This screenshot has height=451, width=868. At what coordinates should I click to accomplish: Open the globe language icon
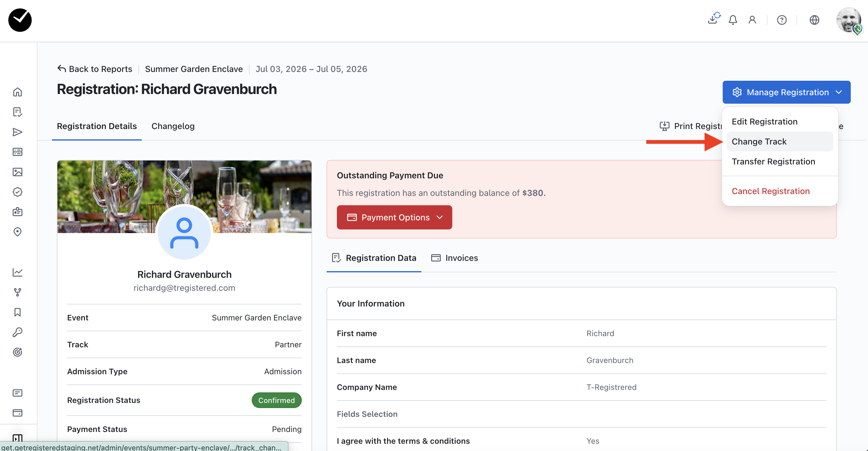point(814,20)
